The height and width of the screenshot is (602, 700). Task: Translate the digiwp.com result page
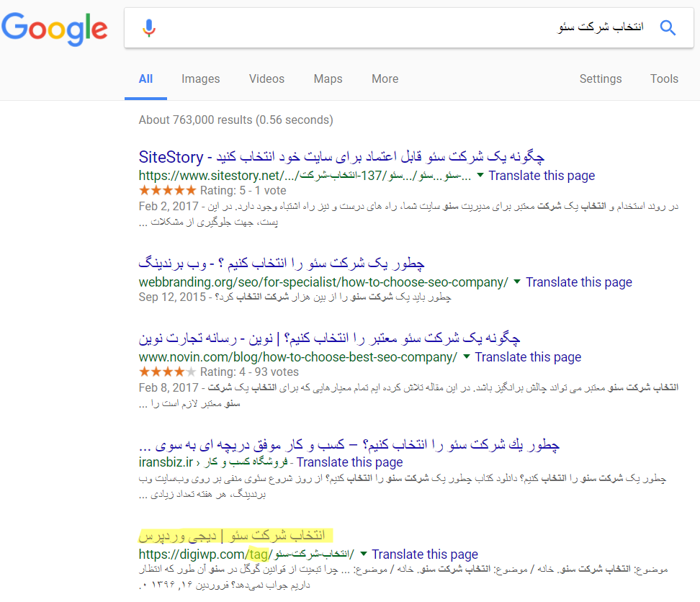pyautogui.click(x=425, y=554)
